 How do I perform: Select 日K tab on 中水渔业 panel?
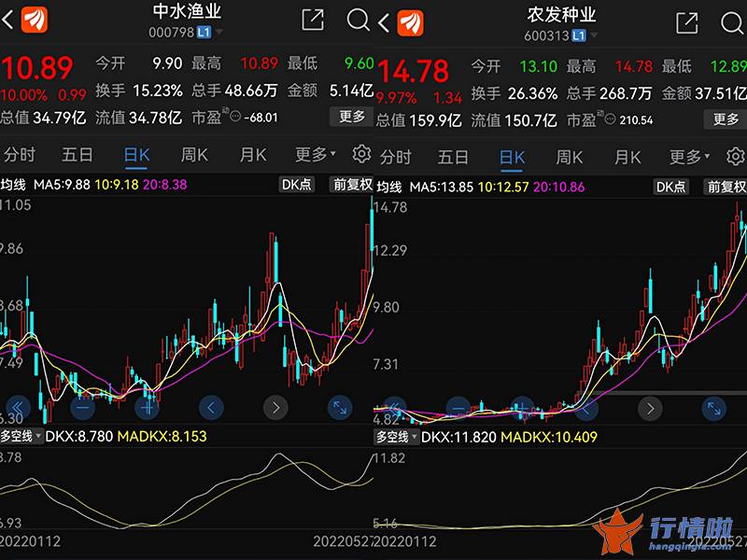point(136,155)
